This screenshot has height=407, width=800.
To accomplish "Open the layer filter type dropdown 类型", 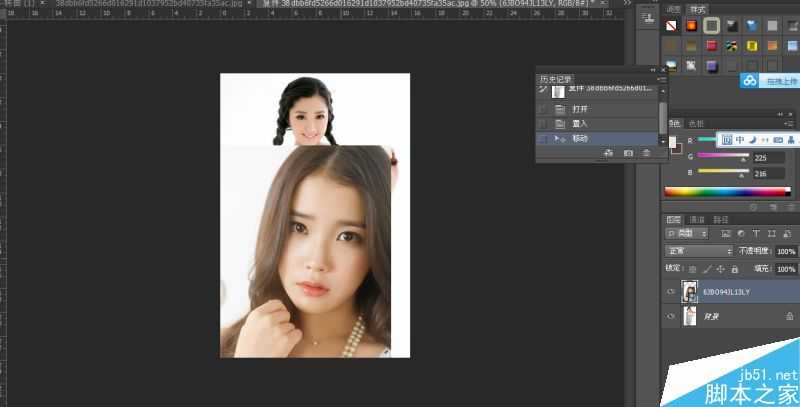I will point(686,233).
